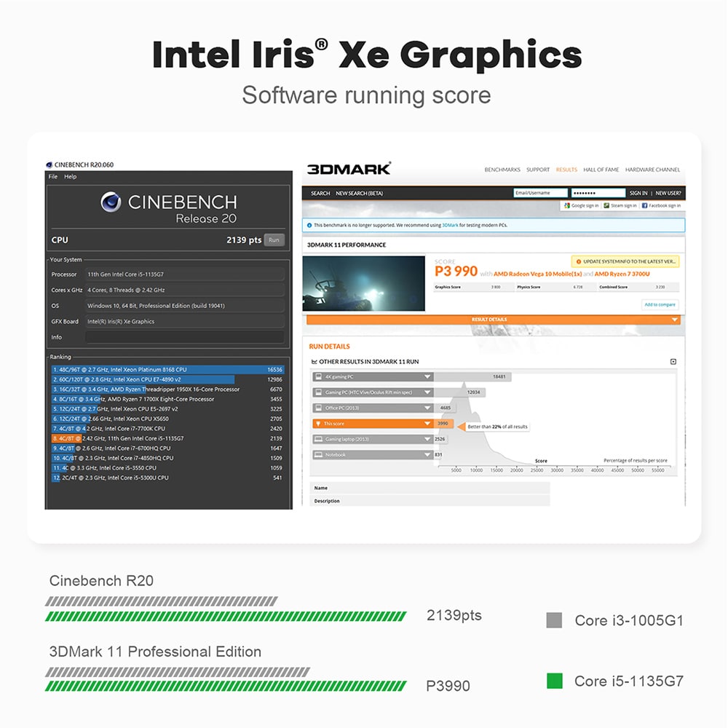Click the 3DMark logo

point(349,169)
